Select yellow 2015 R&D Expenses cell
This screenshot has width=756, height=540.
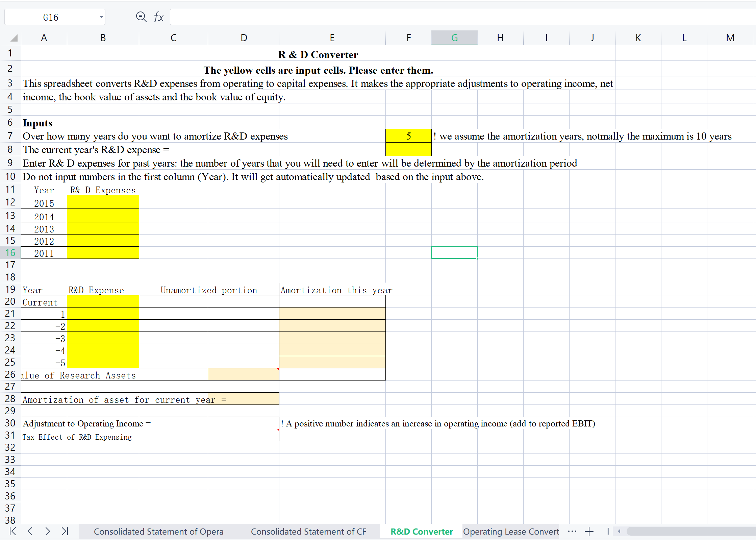[x=103, y=203]
